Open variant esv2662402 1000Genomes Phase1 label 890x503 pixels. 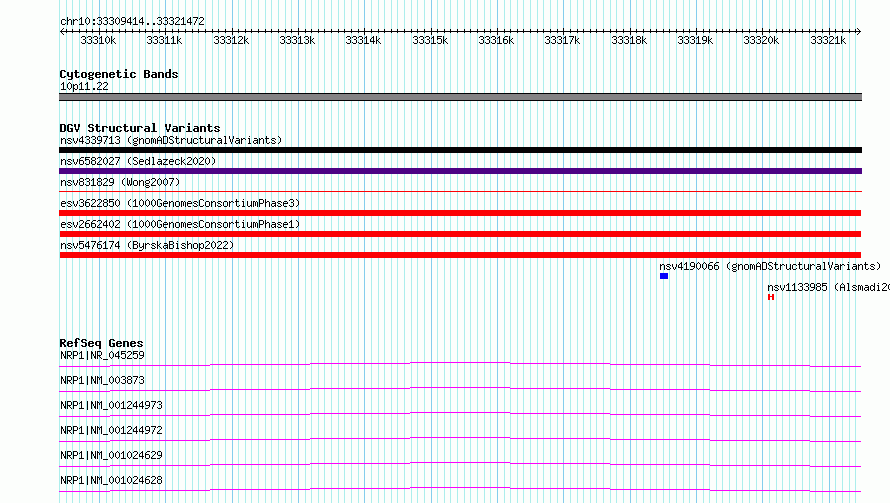[x=180, y=224]
